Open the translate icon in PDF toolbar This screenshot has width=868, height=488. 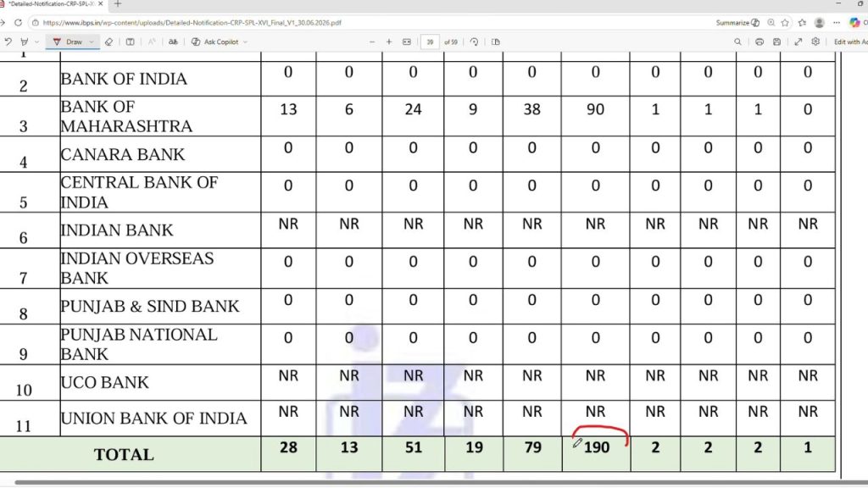(x=173, y=42)
